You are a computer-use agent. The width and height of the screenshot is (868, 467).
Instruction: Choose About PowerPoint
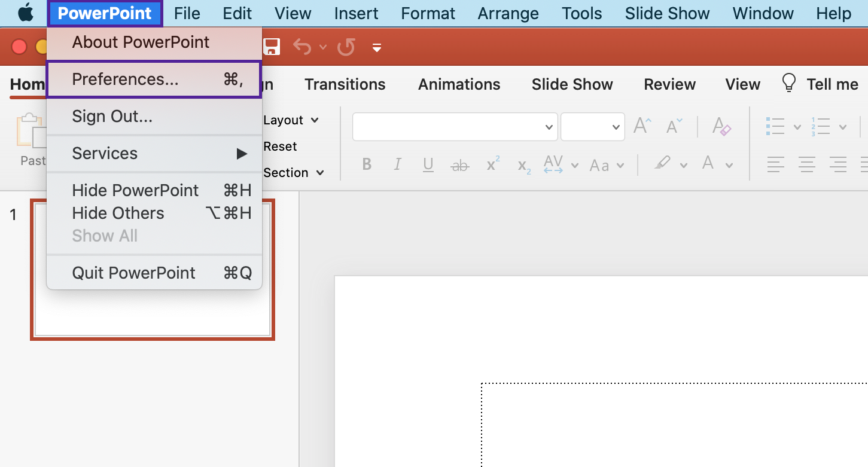coord(154,42)
